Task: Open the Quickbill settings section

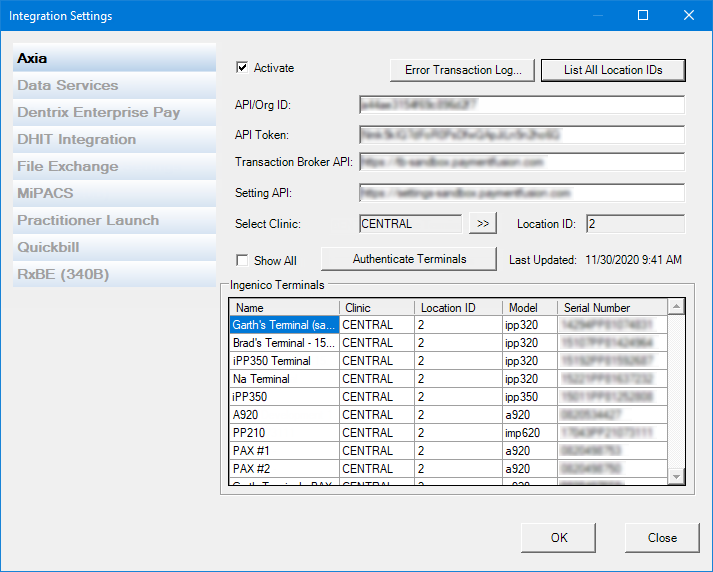Action: (115, 247)
